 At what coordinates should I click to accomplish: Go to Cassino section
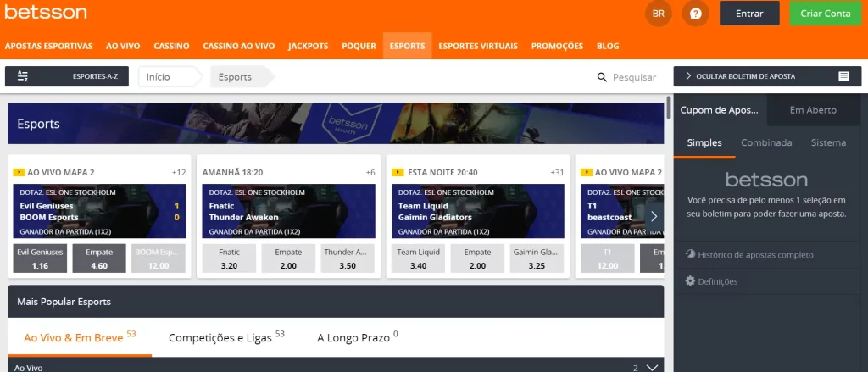[171, 46]
